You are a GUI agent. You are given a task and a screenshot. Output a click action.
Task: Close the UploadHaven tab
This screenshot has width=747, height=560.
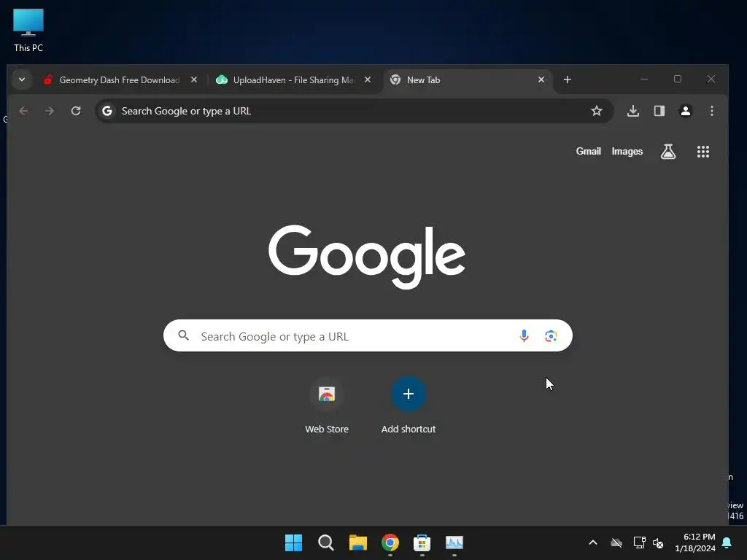(x=368, y=80)
